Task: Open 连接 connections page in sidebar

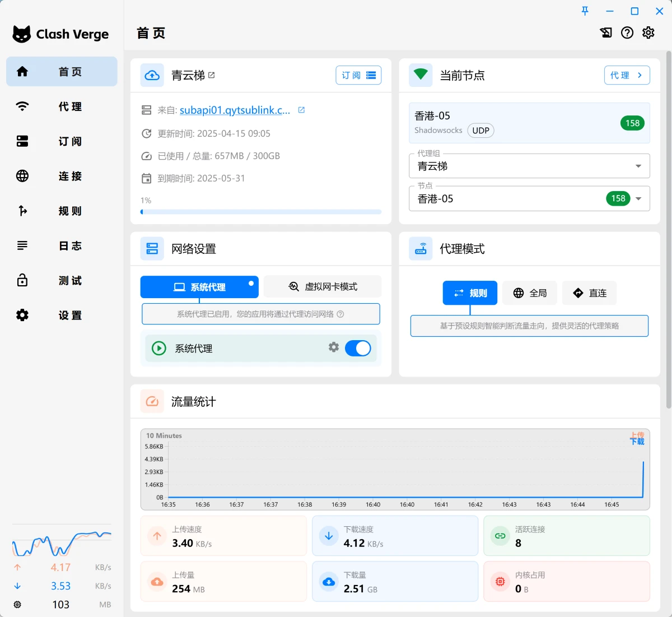Action: point(62,176)
